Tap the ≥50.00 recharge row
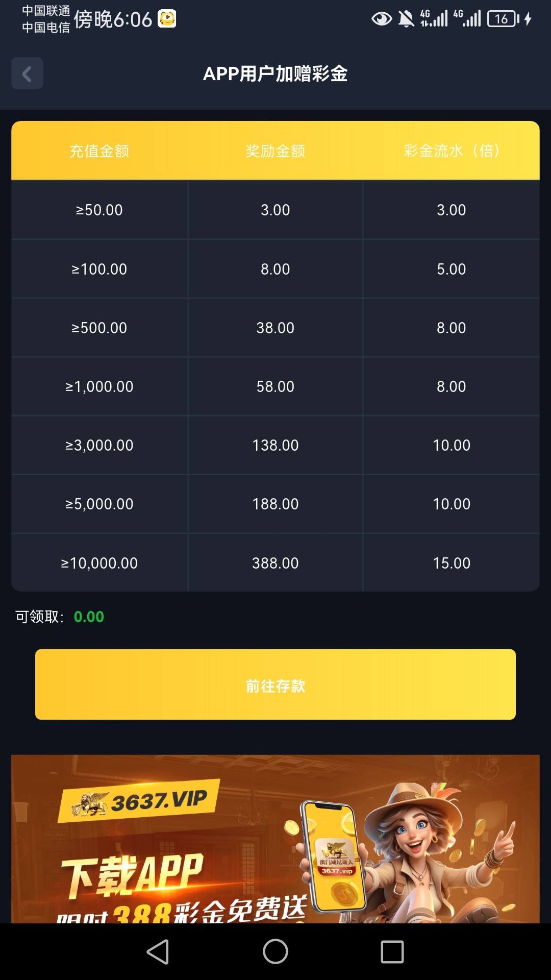 pos(99,210)
